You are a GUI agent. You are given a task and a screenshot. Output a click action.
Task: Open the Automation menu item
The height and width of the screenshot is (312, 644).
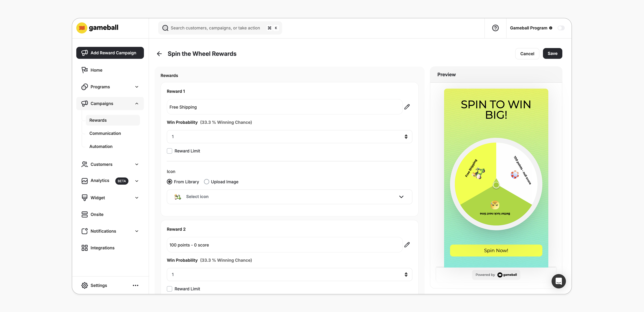tap(101, 146)
